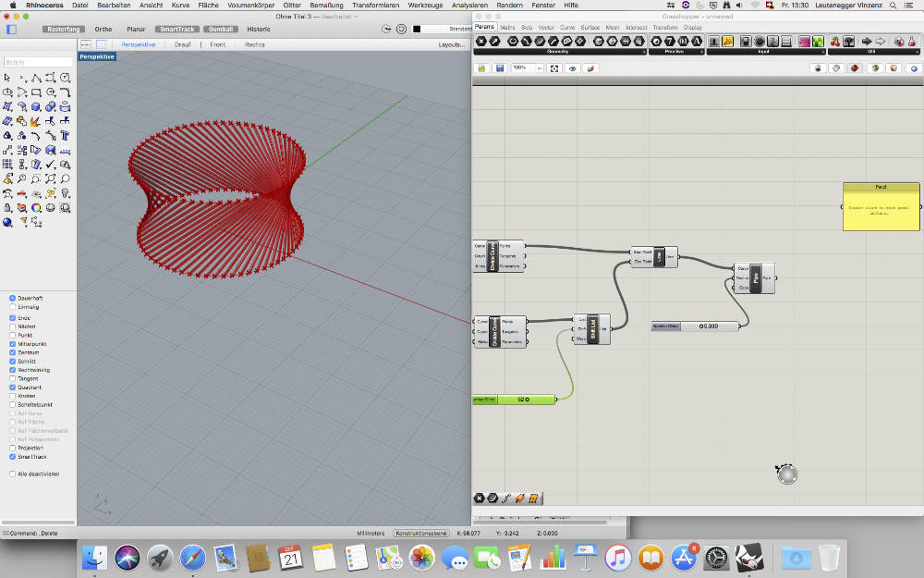Click the blue render sphere icon

coord(7,222)
